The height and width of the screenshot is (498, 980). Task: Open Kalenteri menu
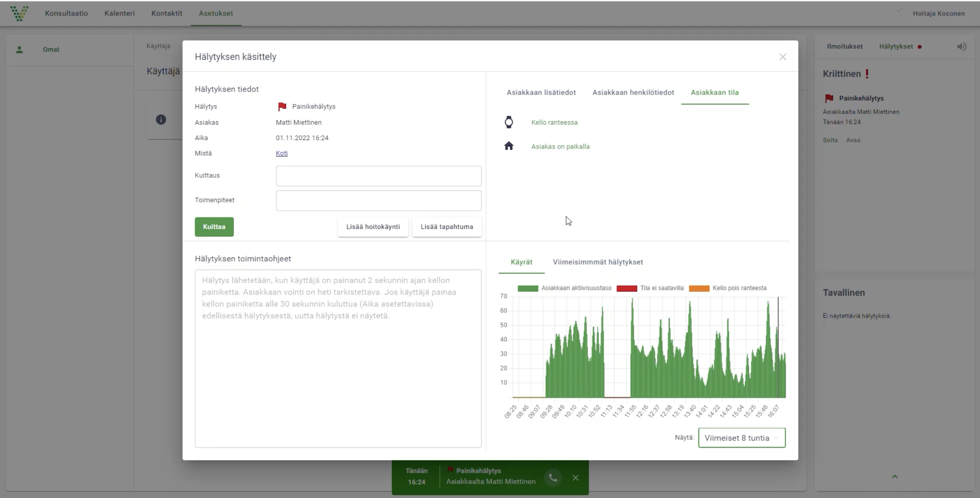pos(119,13)
